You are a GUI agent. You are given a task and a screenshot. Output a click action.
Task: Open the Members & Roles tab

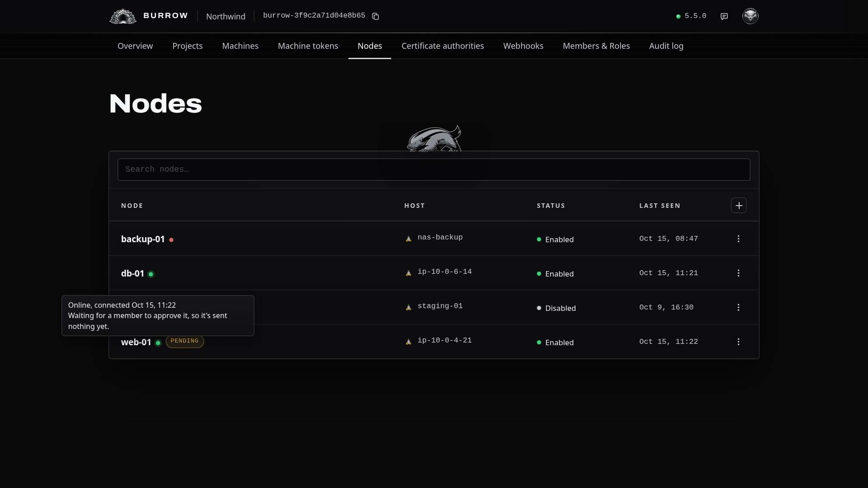coord(596,46)
